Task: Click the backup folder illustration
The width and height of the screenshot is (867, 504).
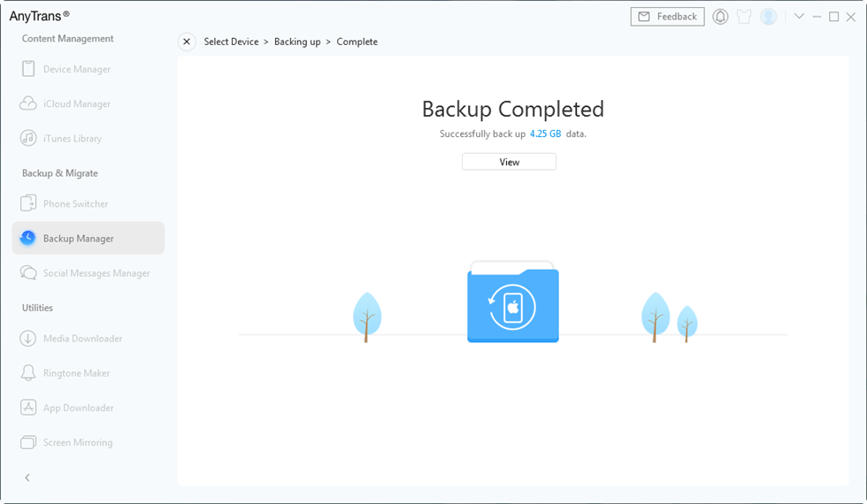Action: [x=512, y=302]
